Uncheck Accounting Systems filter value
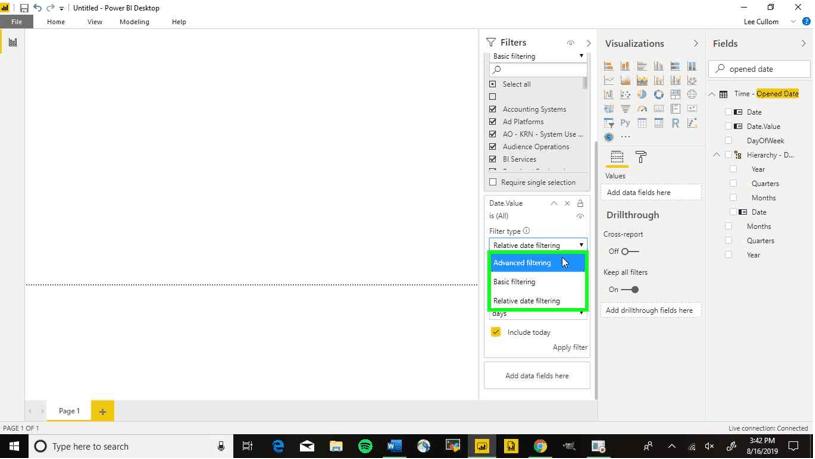Screen dimensions: 815x459 pyautogui.click(x=493, y=109)
